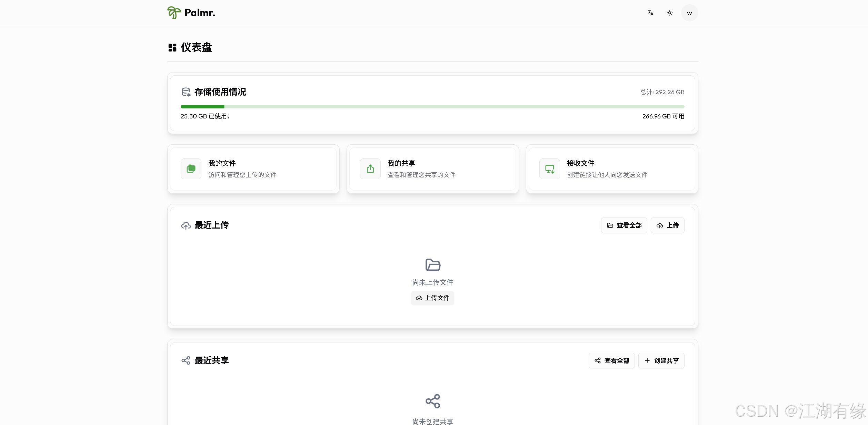Click the share network icon beside 最近共享
868x425 pixels.
pos(186,360)
